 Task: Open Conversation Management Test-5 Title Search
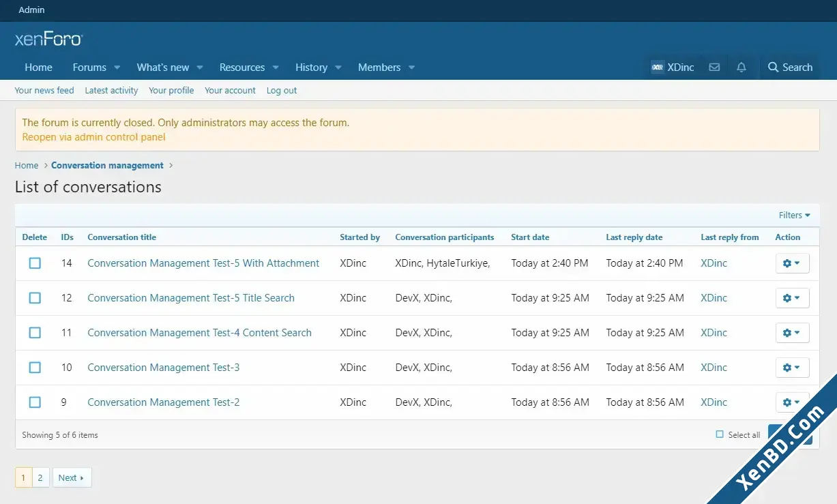click(x=191, y=298)
